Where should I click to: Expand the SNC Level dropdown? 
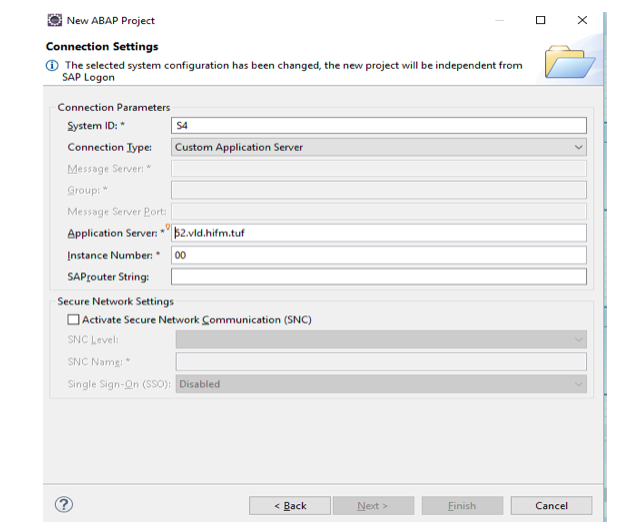[x=380, y=340]
